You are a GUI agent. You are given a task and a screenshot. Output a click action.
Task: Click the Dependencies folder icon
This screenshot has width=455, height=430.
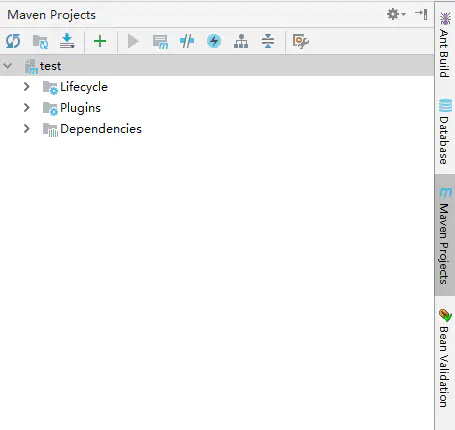tap(50, 130)
